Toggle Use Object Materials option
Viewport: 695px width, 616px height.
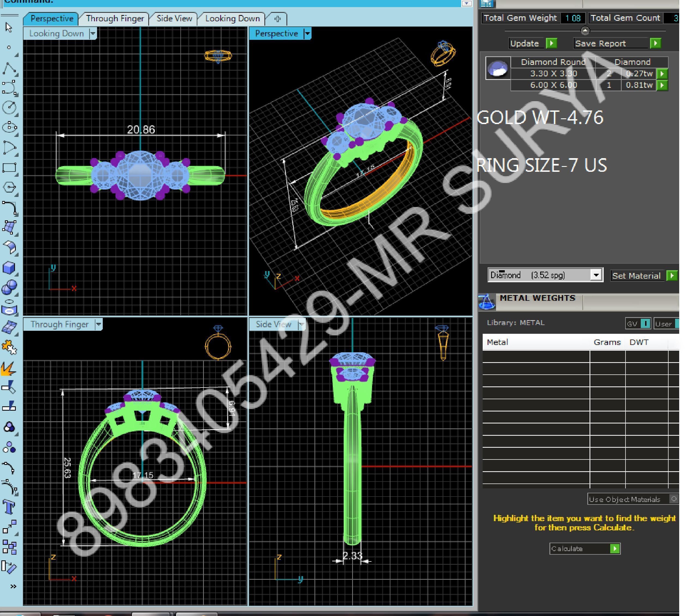[673, 499]
